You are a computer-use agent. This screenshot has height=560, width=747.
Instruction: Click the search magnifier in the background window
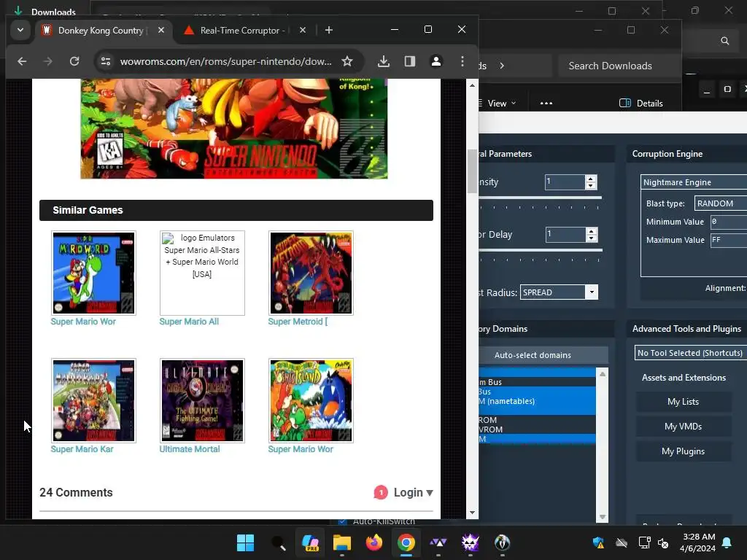point(724,41)
